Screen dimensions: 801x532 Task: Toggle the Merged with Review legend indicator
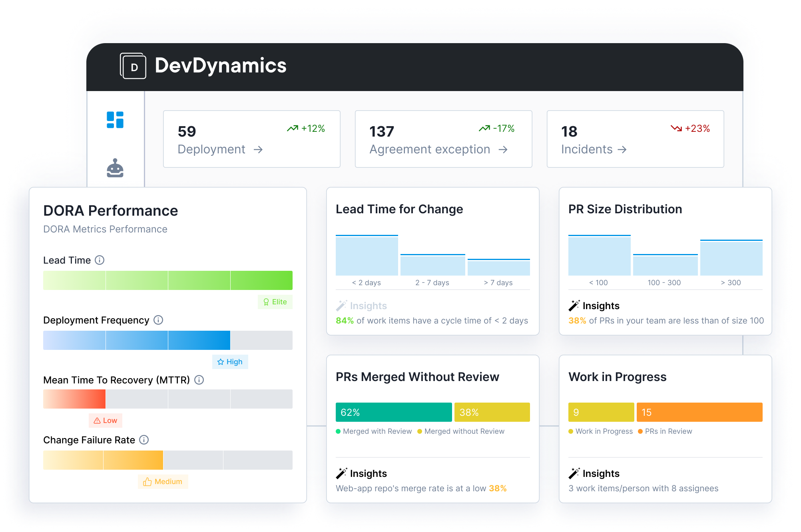(x=339, y=431)
